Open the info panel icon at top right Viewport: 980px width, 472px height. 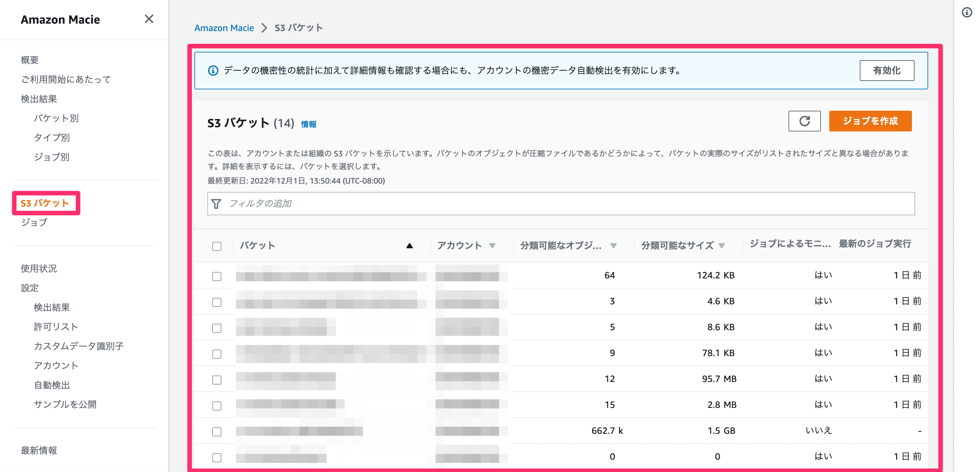point(967,13)
